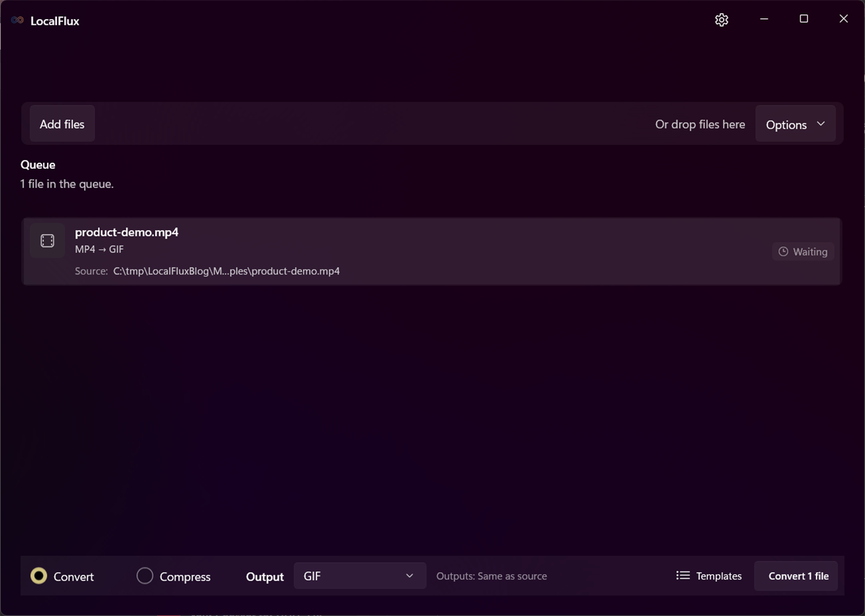The image size is (865, 616).
Task: Click the Compress mode label
Action: click(x=185, y=577)
